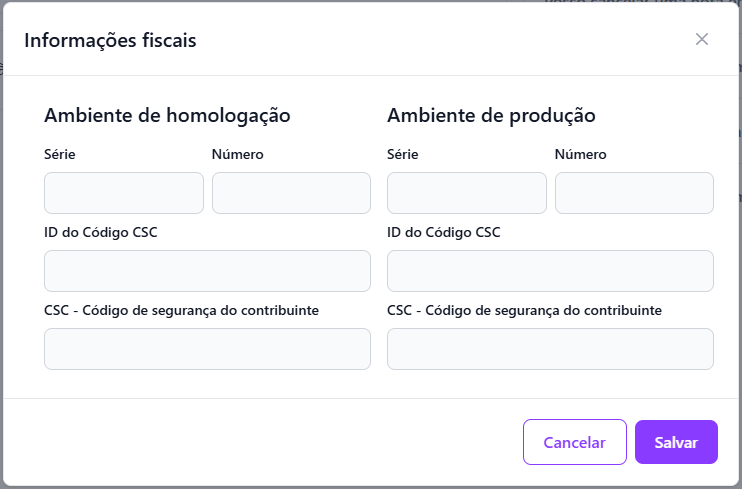Click homologação ID do Código CSC label text

click(x=101, y=232)
